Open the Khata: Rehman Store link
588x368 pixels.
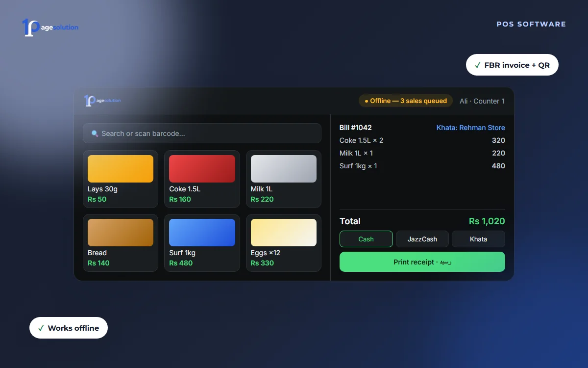[471, 128]
